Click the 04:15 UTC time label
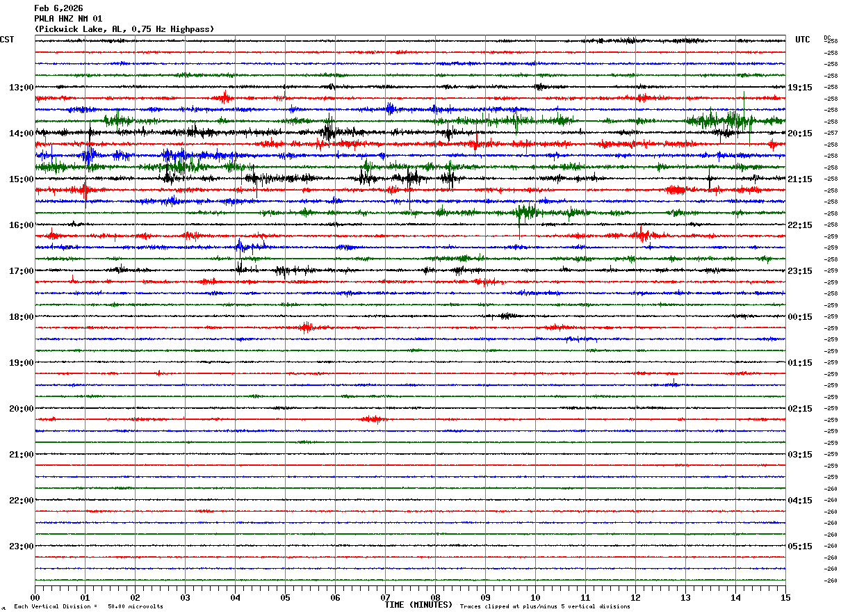Image resolution: width=841 pixels, height=616 pixels. point(800,501)
